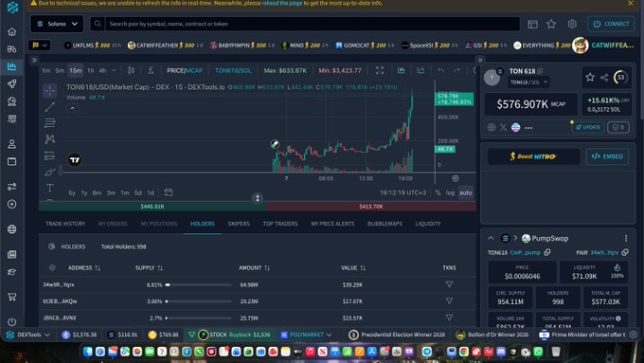The height and width of the screenshot is (363, 644).
Task: Toggle the percent scale on the chart
Action: (x=438, y=192)
